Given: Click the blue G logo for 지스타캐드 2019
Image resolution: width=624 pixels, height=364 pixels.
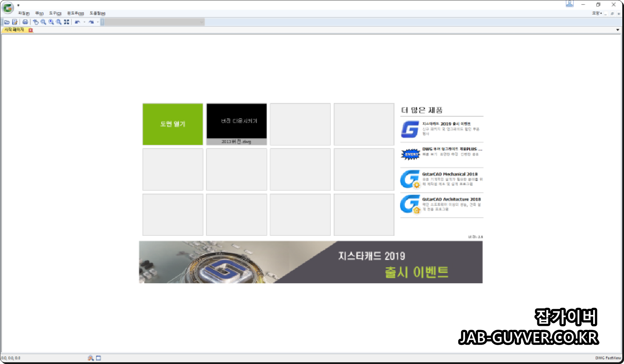Looking at the screenshot, I should [x=410, y=129].
